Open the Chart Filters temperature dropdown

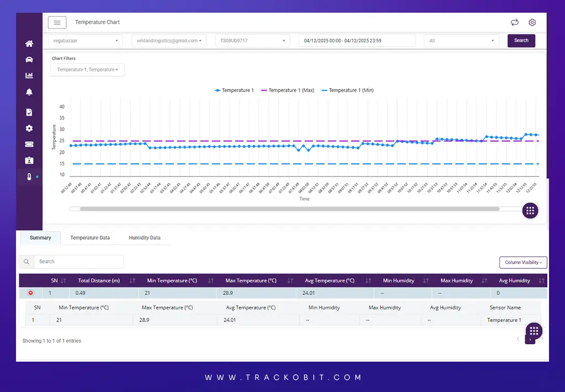tap(87, 70)
